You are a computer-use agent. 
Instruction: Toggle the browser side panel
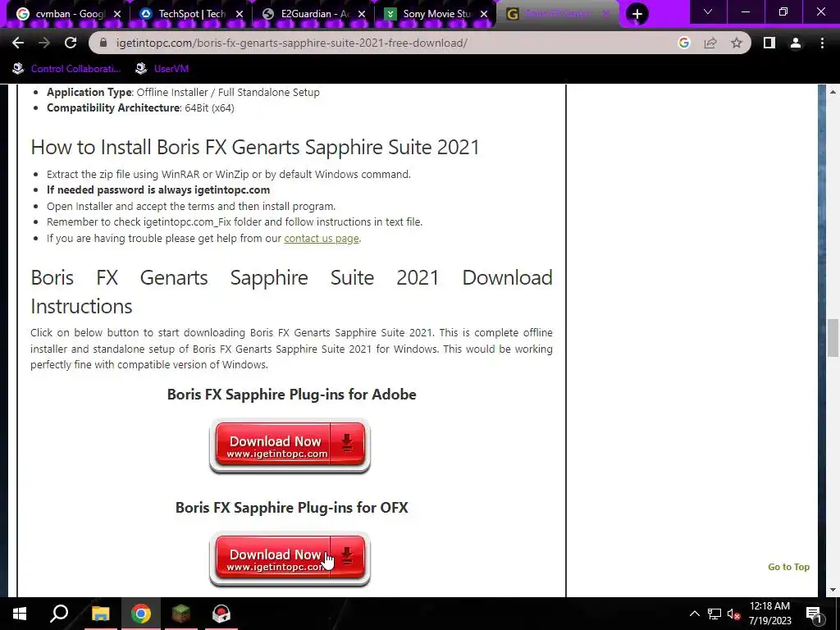(x=769, y=43)
